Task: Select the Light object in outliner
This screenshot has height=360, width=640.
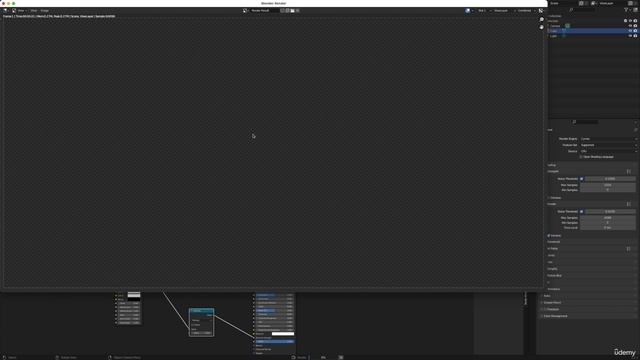Action: click(x=553, y=36)
